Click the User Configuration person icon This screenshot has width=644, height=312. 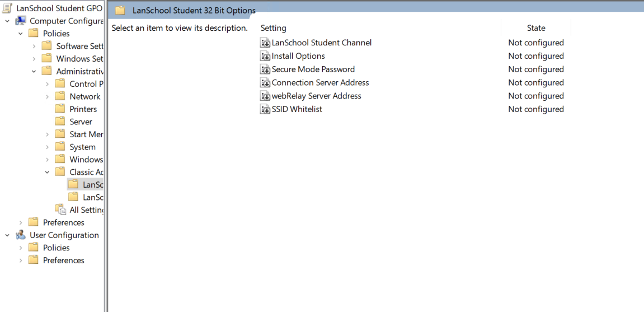click(x=21, y=235)
